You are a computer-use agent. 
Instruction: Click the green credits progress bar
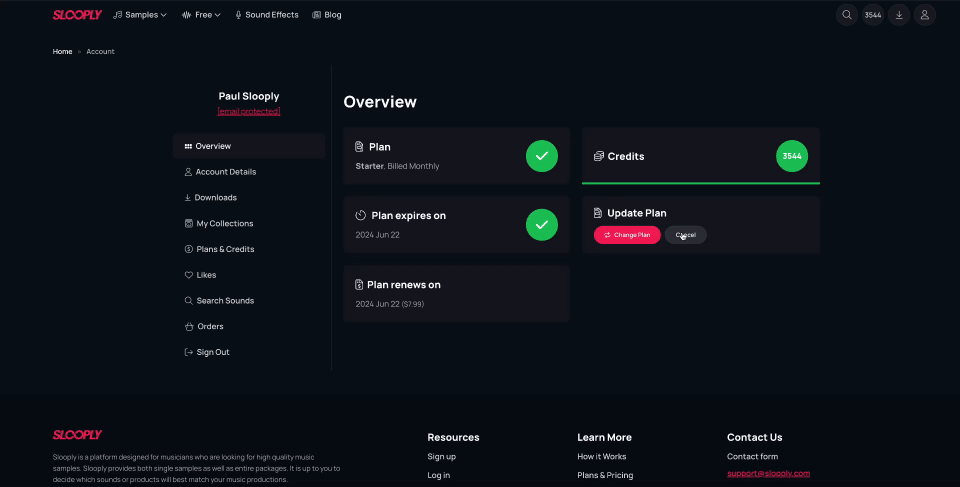700,183
